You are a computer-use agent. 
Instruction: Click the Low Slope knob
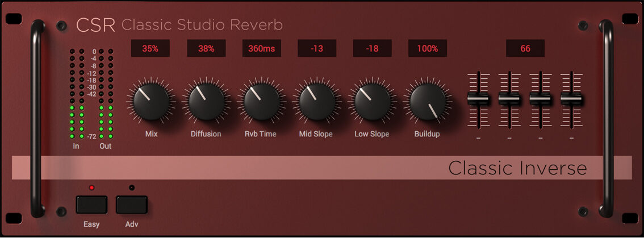pyautogui.click(x=372, y=102)
